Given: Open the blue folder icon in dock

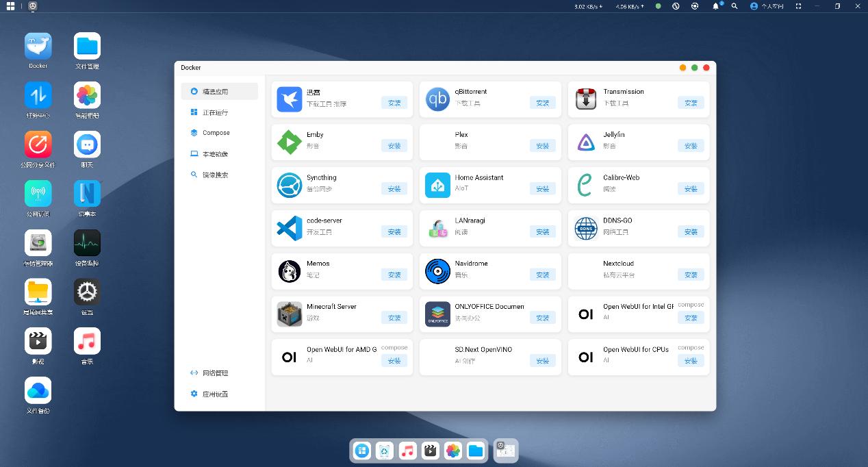Looking at the screenshot, I should point(476,451).
